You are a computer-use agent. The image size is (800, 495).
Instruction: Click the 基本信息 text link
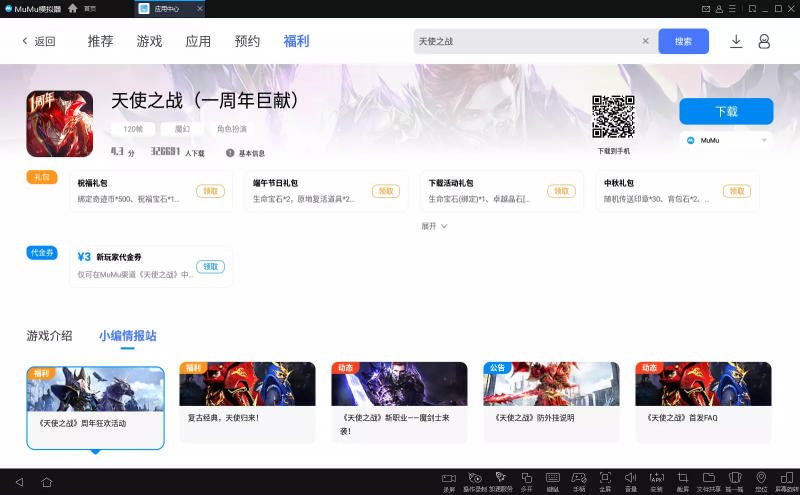252,153
